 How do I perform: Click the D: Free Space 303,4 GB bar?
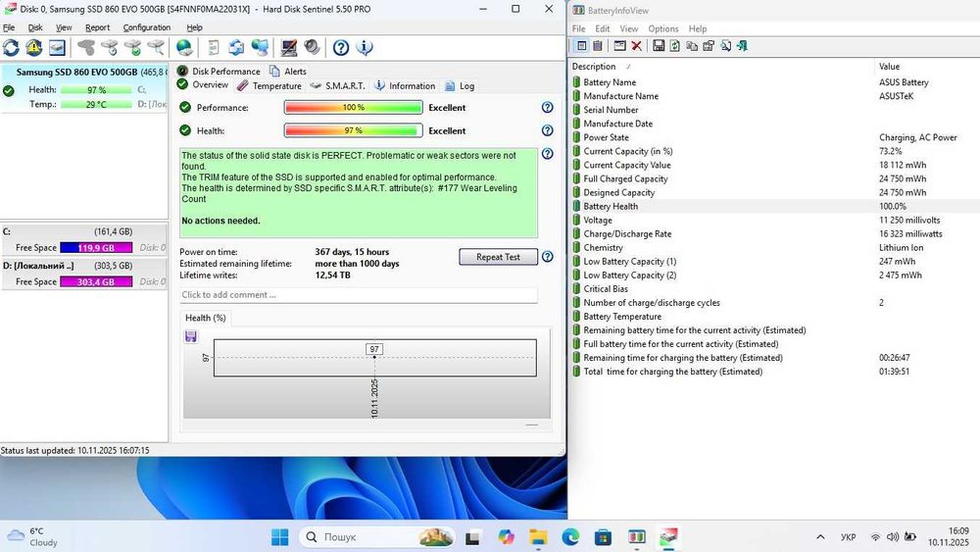(x=96, y=282)
